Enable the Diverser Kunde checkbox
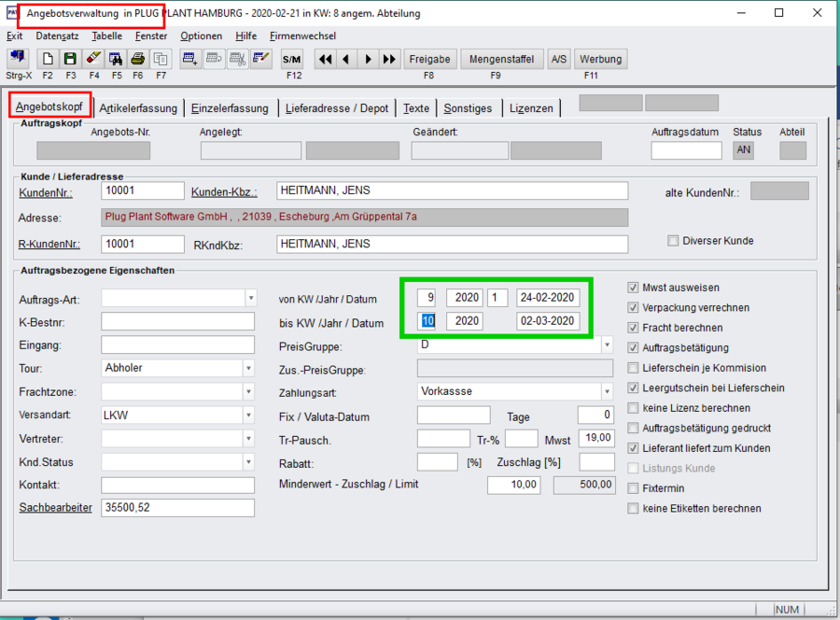The height and width of the screenshot is (620, 840). (x=674, y=241)
